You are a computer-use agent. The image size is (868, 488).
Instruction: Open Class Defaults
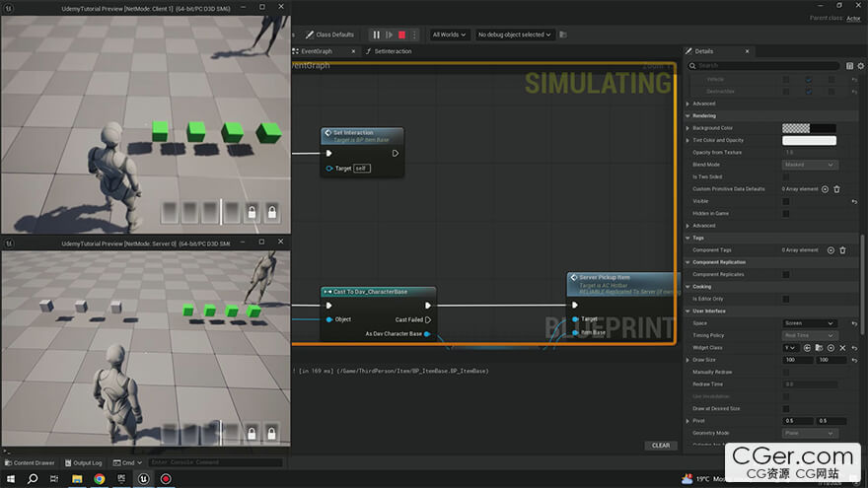[x=329, y=35]
